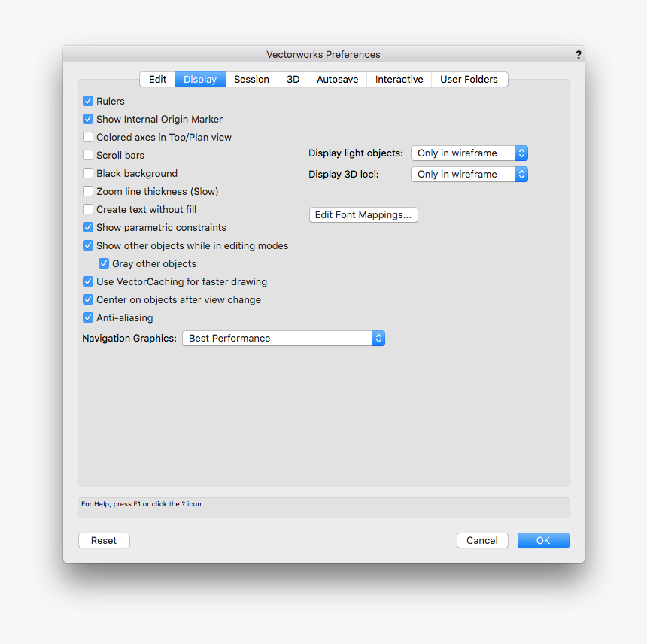
Task: Turn off Anti-aliasing
Action: coord(88,317)
